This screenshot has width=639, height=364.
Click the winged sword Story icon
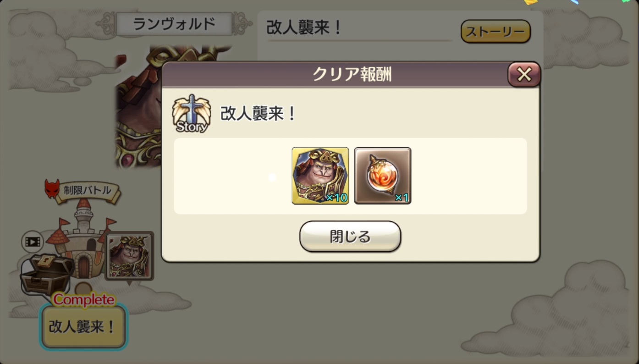pos(192,114)
